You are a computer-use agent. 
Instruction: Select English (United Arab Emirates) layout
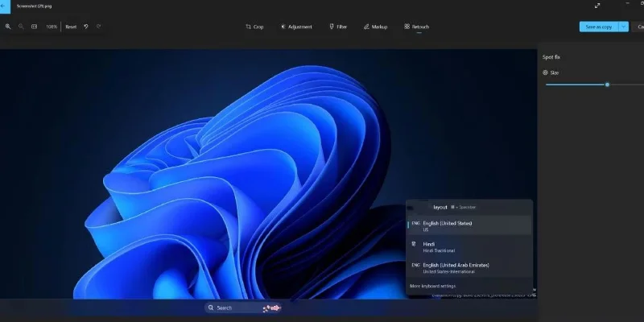coord(469,268)
